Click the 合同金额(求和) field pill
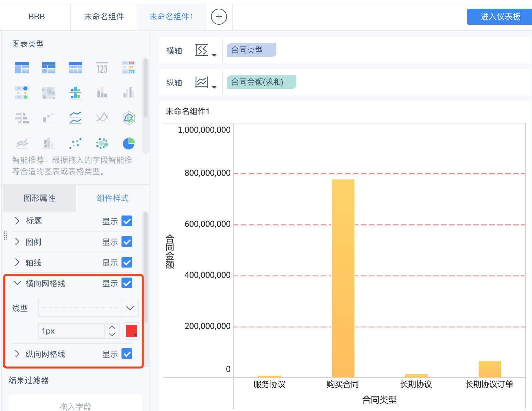The width and height of the screenshot is (532, 411). tap(261, 82)
